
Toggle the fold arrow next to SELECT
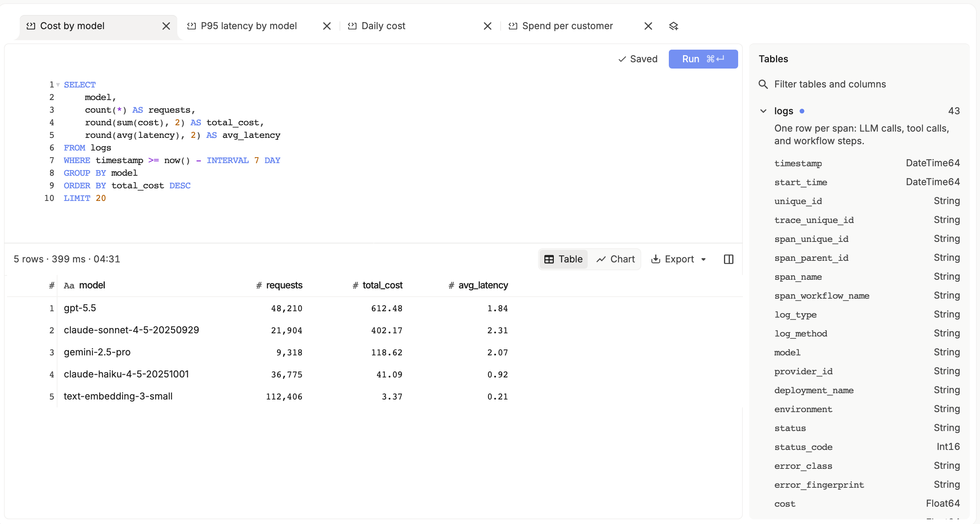[x=58, y=85]
